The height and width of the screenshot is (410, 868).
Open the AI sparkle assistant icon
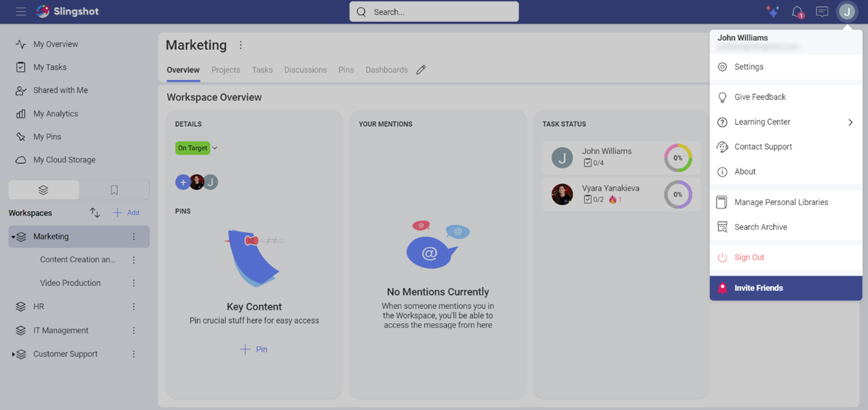tap(772, 12)
